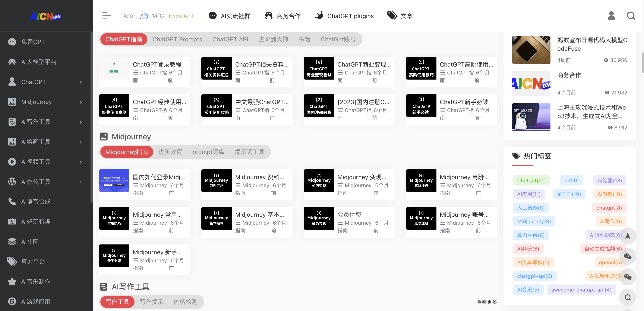Click the AI好玩有趣 sidebar icon
The height and width of the screenshot is (311, 644).
[x=12, y=222]
